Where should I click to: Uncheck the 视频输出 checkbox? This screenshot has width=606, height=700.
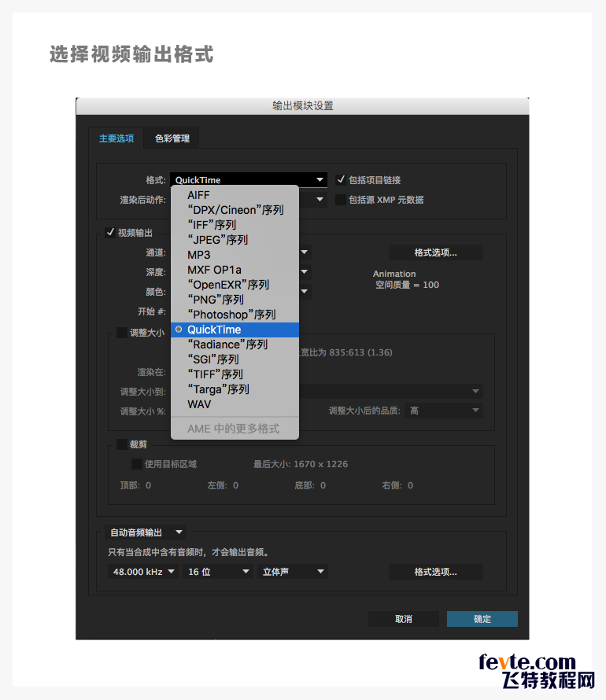110,232
